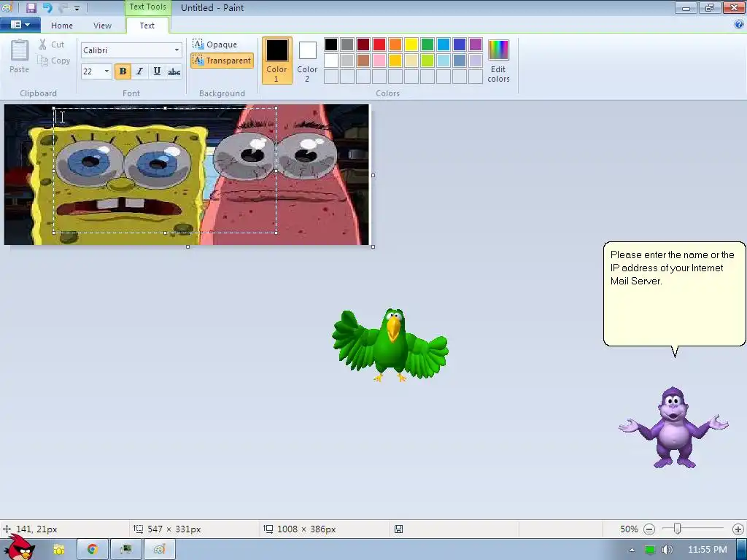Select Color 1 foreground button

[x=276, y=61]
